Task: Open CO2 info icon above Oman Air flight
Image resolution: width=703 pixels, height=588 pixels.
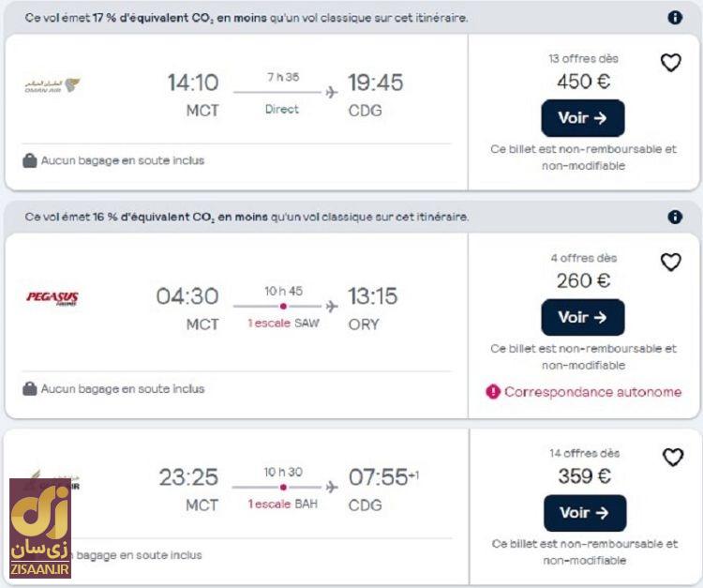Action: pyautogui.click(x=675, y=18)
